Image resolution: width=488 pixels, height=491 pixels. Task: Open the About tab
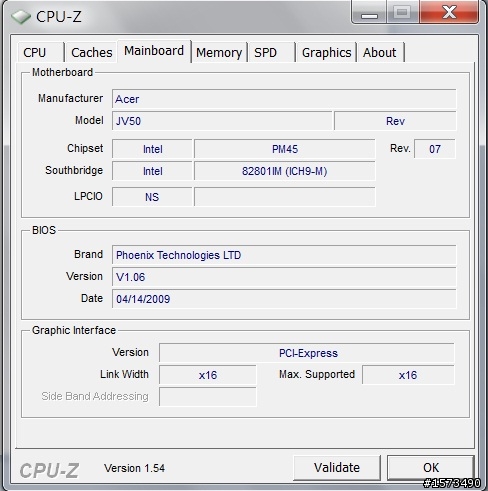(x=380, y=52)
